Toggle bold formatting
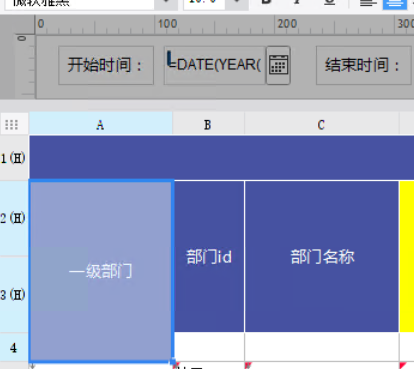Viewport: 414px width, 369px height. pos(266,2)
